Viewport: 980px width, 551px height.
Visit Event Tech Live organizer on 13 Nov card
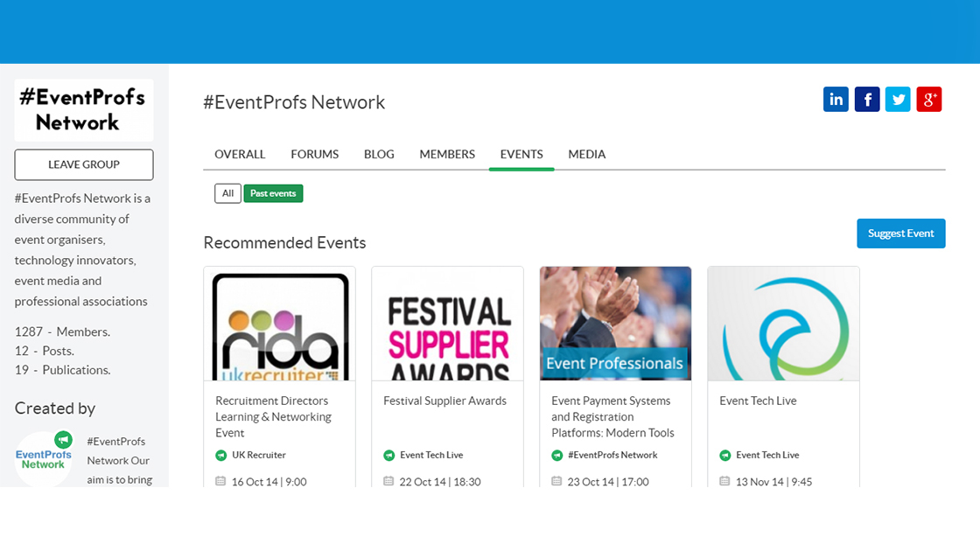coord(767,456)
